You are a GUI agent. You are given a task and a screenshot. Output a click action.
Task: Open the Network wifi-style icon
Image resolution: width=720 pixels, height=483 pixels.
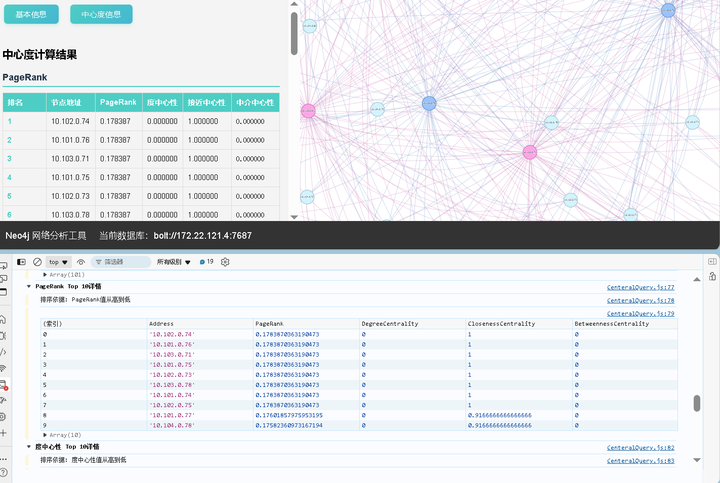coord(3,368)
